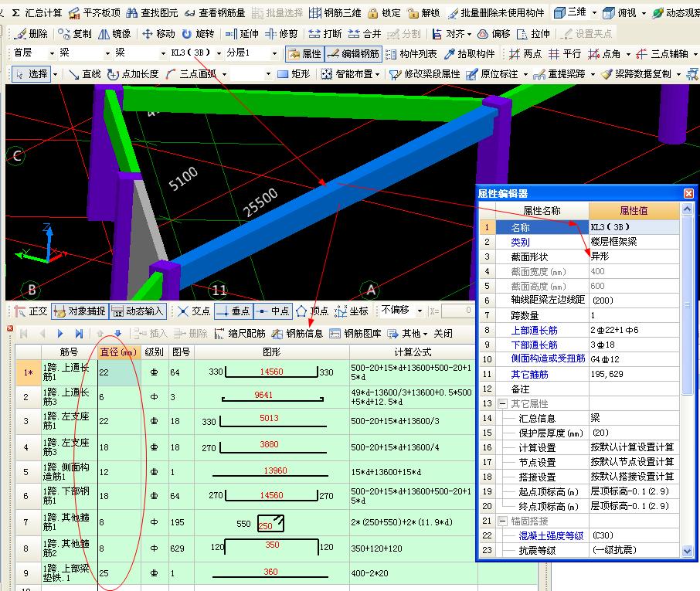Select the 复制 copy tool
Screen dimensions: 700x591
(x=75, y=34)
